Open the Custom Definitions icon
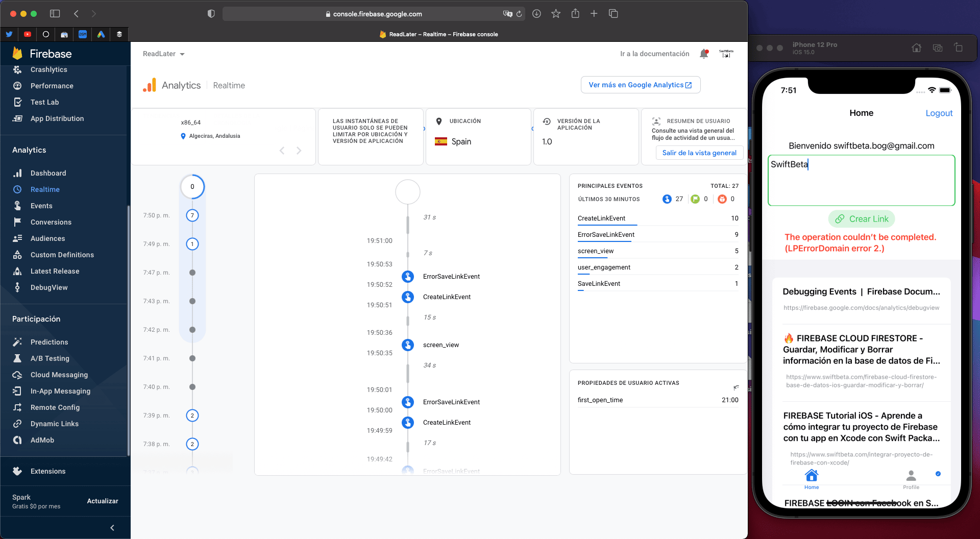 (17, 255)
